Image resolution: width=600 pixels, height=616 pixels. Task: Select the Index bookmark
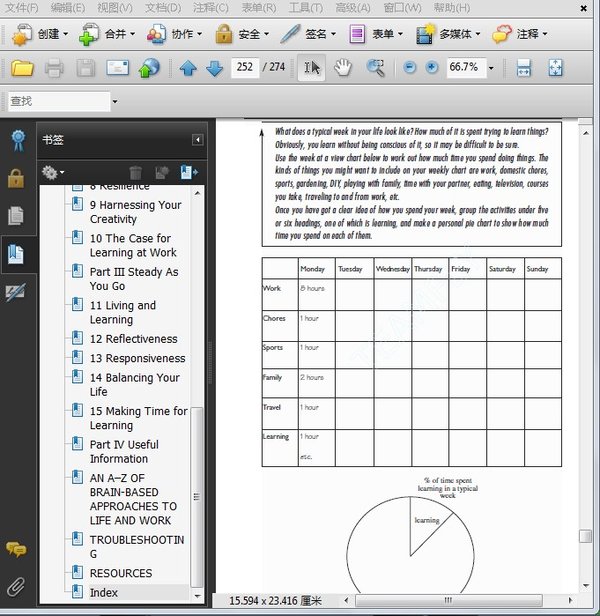(x=104, y=592)
